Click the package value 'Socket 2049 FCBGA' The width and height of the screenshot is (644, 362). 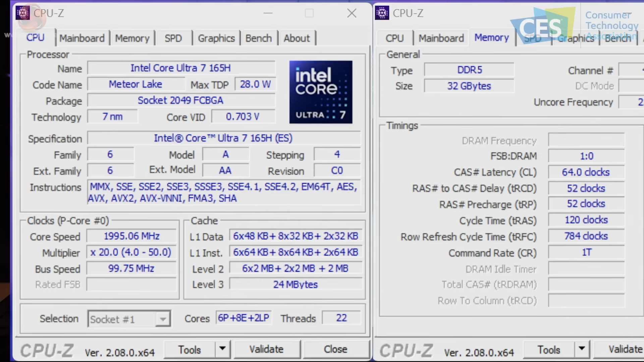[x=181, y=100]
